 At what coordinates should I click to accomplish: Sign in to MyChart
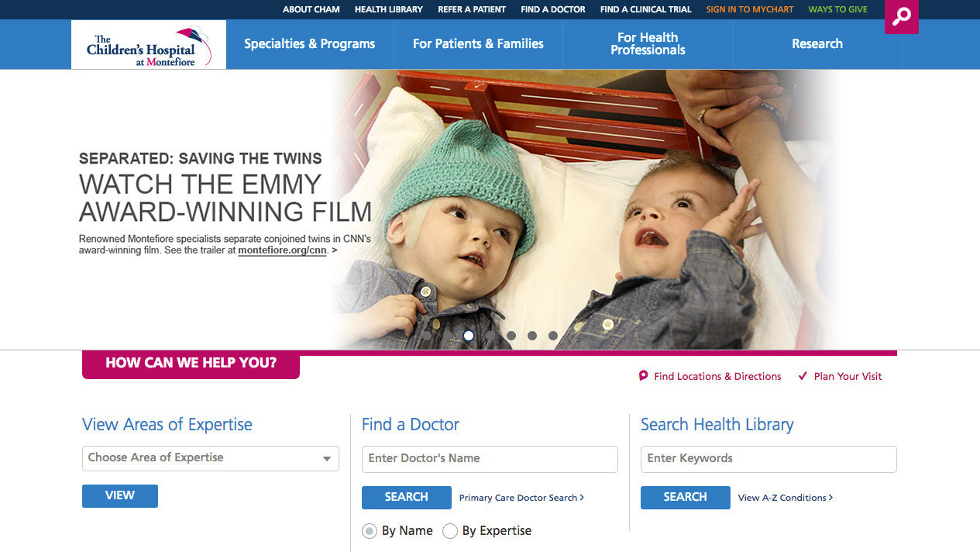tap(750, 9)
